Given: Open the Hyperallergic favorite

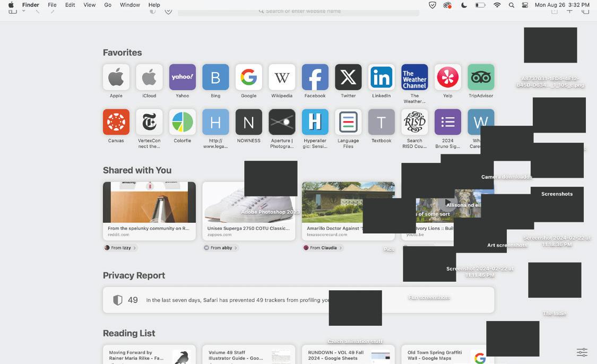Looking at the screenshot, I should pyautogui.click(x=315, y=122).
